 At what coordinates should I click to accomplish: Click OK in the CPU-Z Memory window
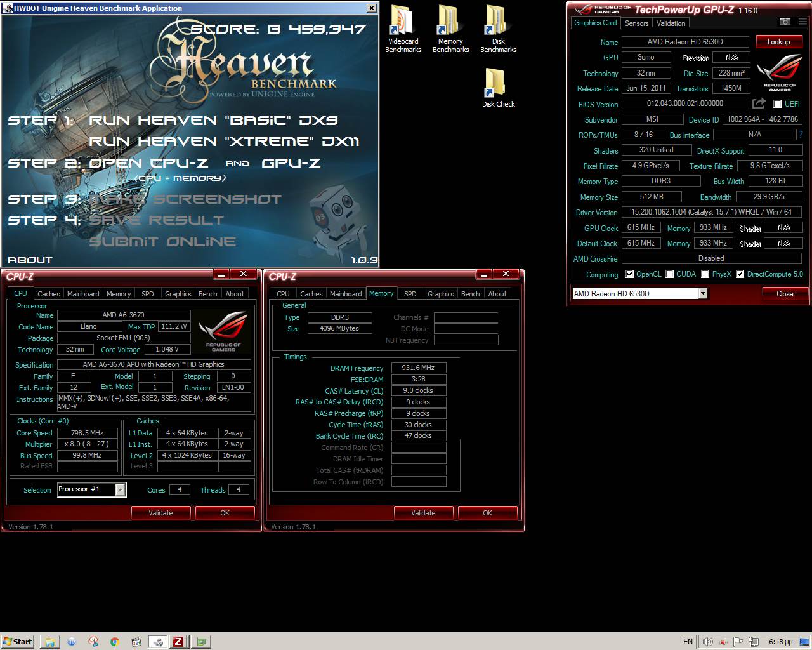point(487,513)
